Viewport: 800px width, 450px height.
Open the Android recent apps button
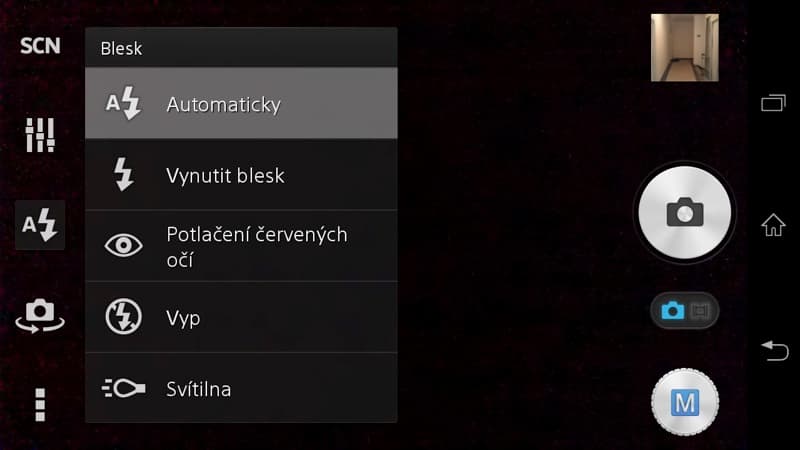773,102
